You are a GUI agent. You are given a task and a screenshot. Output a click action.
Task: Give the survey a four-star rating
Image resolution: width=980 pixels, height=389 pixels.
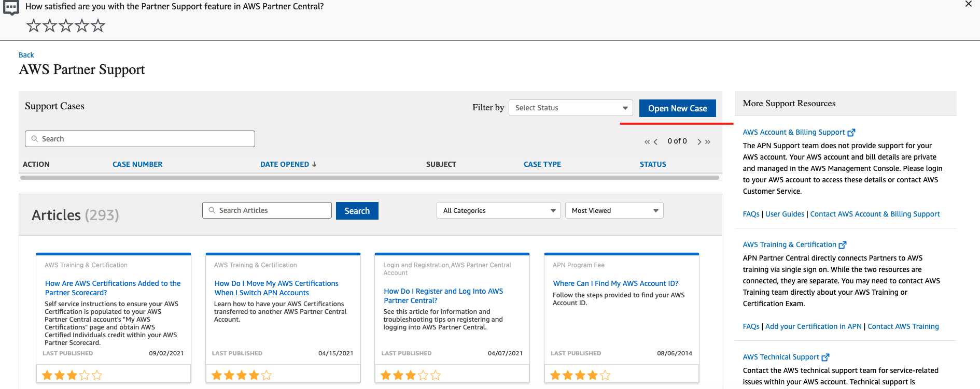coord(82,25)
